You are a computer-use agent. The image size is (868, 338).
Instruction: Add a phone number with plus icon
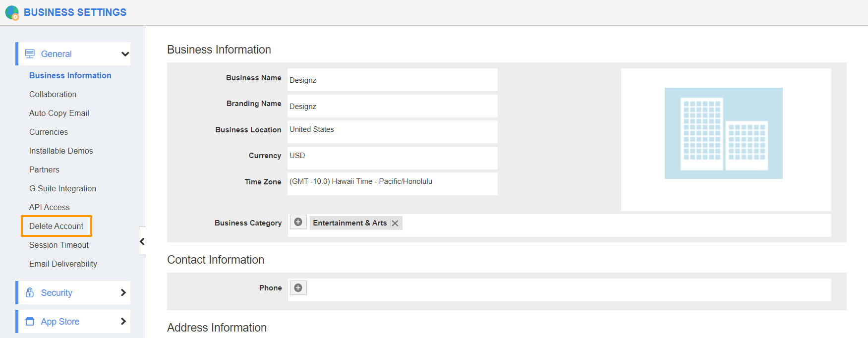[298, 288]
